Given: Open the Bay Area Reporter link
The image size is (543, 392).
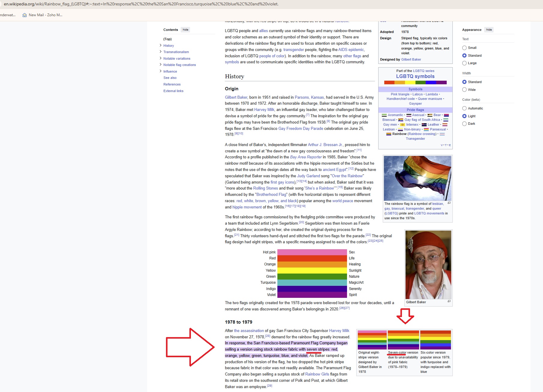Looking at the screenshot, I should [x=306, y=157].
